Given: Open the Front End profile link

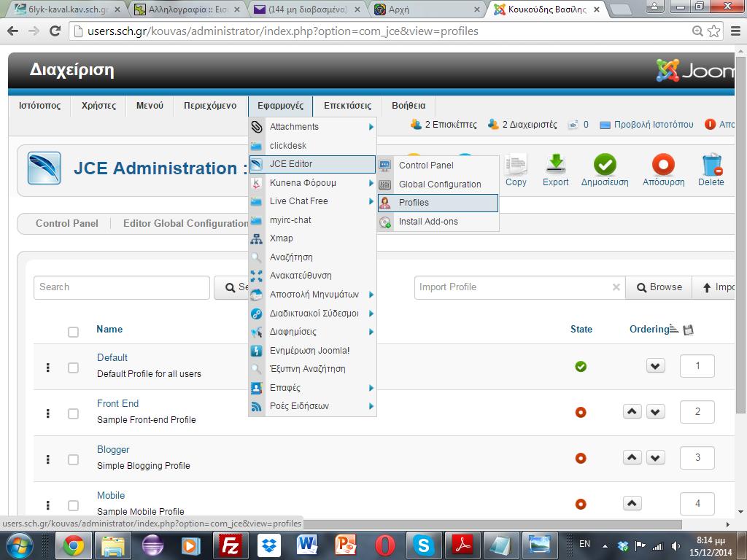Looking at the screenshot, I should (117, 403).
